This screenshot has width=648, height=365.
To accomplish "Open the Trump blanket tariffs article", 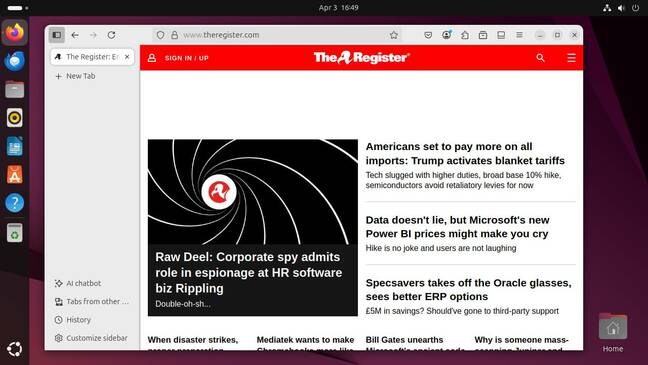I will (x=465, y=153).
